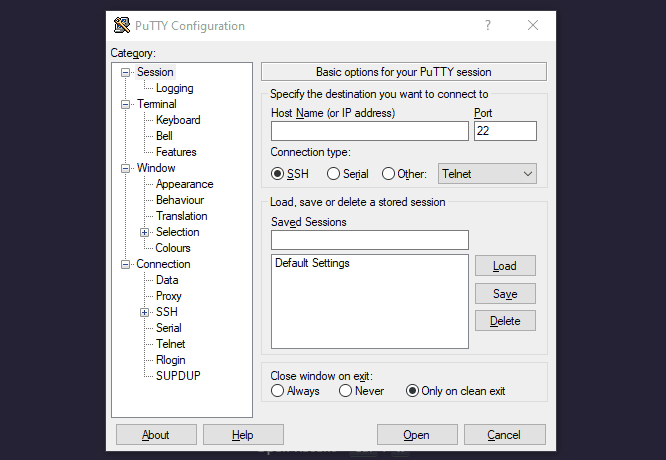Select Session category in tree

[x=155, y=72]
